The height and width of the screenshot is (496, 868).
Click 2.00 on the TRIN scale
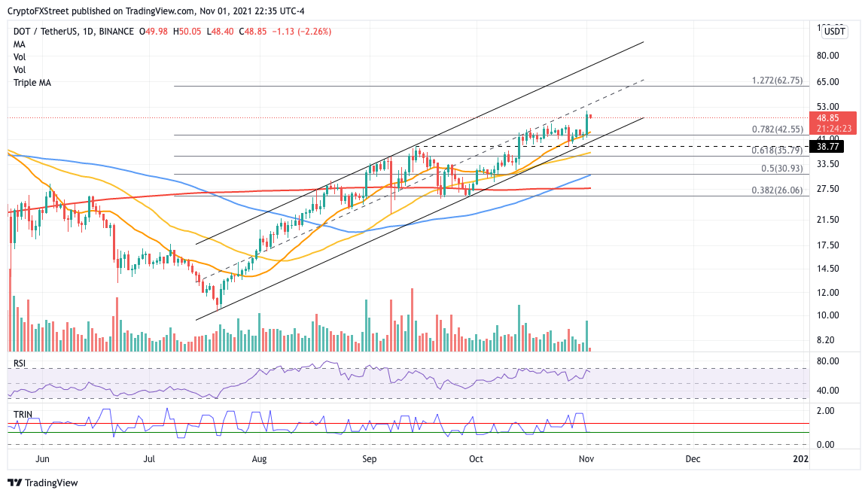825,411
